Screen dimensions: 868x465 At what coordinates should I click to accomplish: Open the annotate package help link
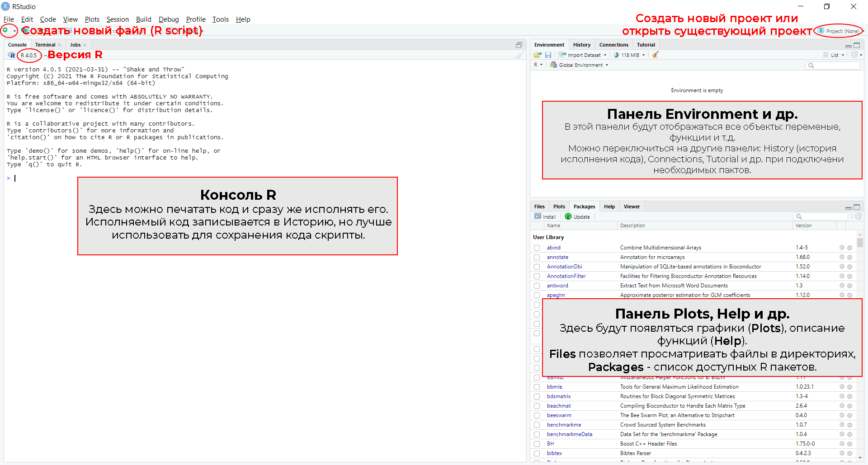tap(557, 257)
